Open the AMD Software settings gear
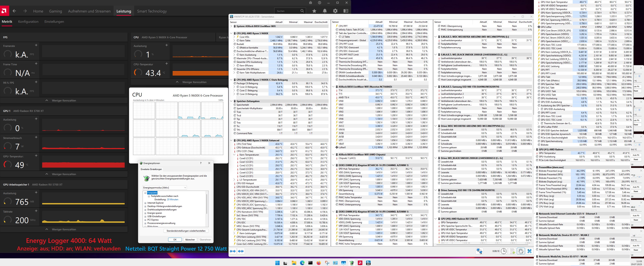This screenshot has width=644, height=266. (x=335, y=11)
